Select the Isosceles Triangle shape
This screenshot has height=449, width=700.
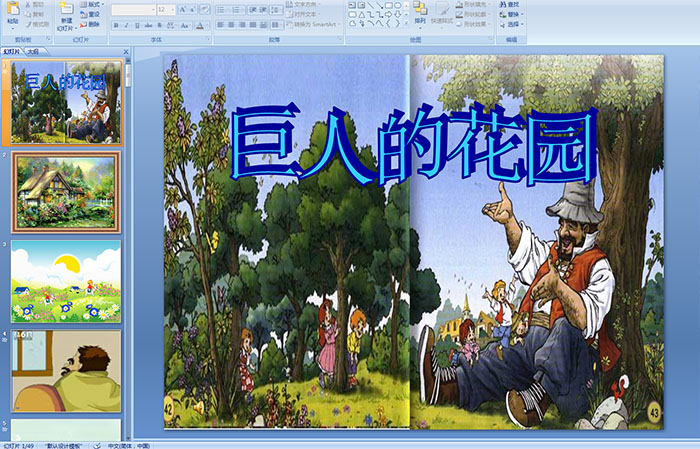pos(362,15)
